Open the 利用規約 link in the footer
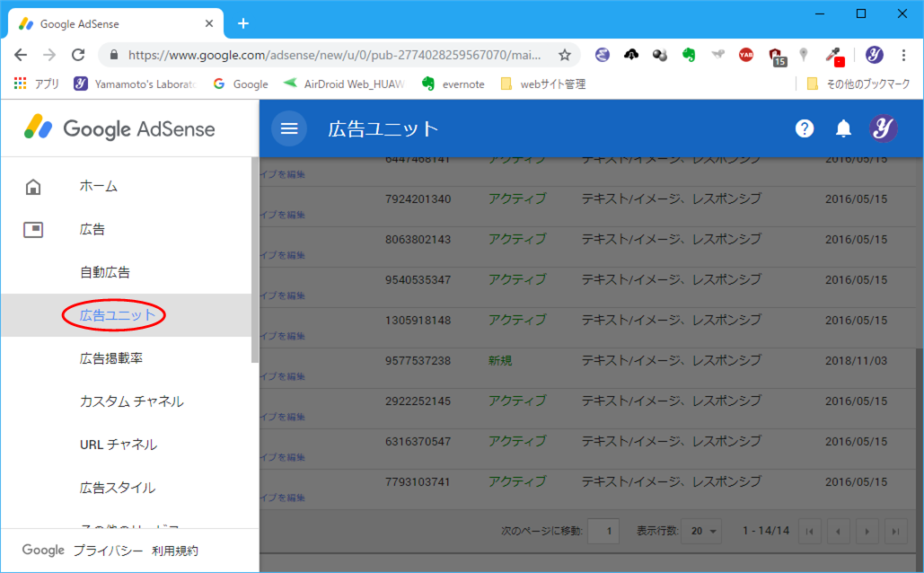This screenshot has height=573, width=924. [175, 551]
